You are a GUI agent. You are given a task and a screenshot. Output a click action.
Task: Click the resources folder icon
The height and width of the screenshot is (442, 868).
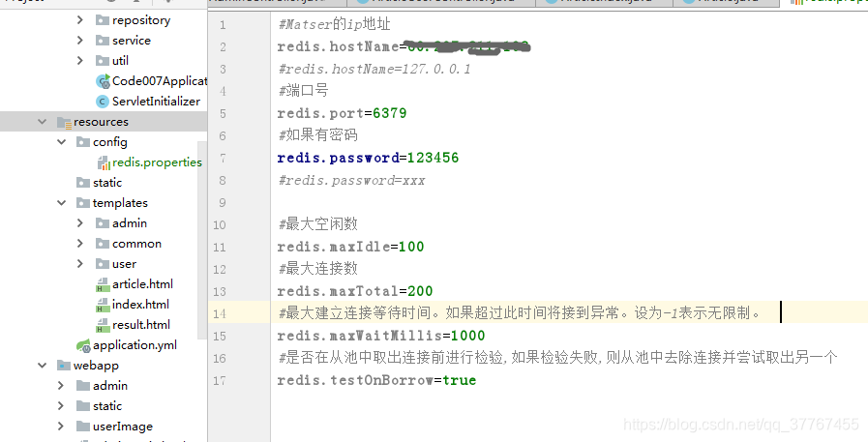point(64,122)
